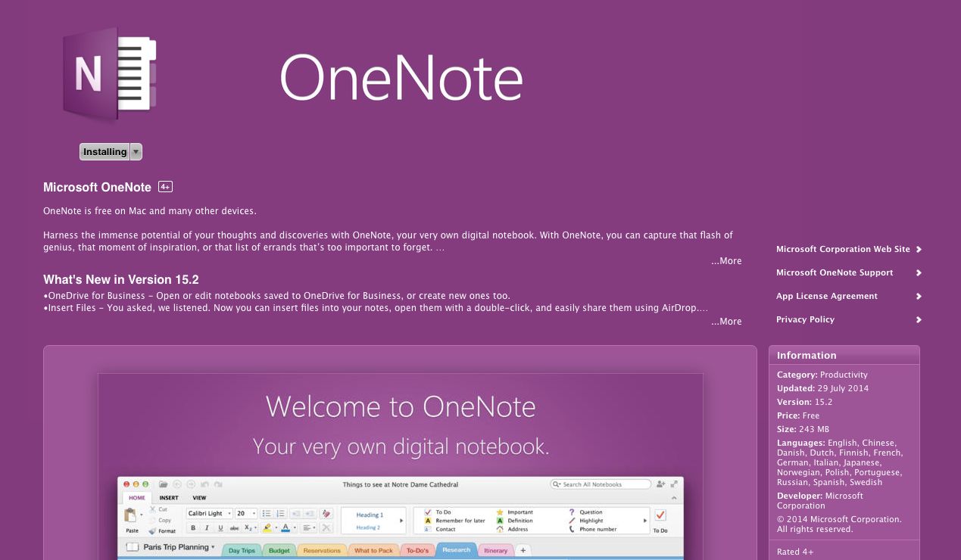Screen dimensions: 961x560
Task: Toggle Bold in the preview ribbon
Action: 193,527
